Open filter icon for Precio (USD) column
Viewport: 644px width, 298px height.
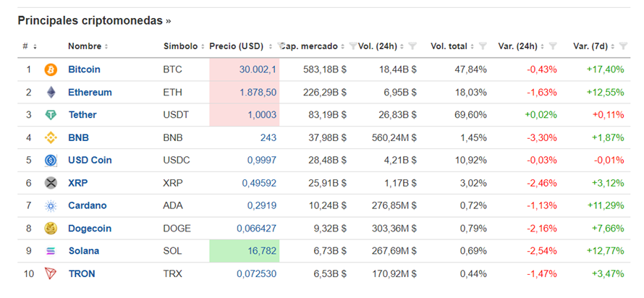coord(281,46)
